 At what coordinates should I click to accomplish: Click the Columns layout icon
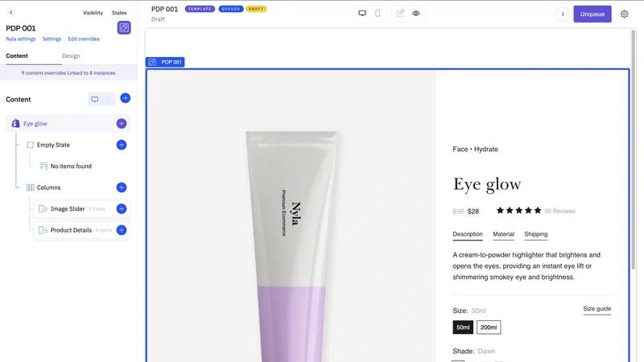[x=30, y=187]
